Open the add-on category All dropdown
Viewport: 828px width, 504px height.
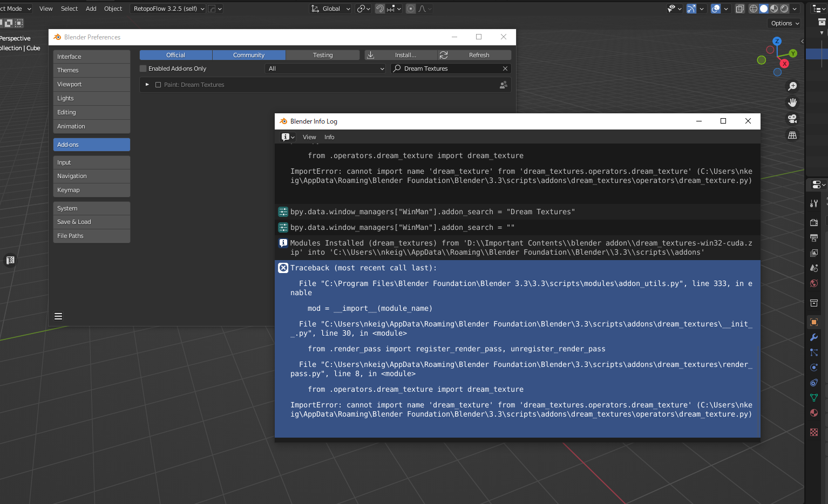[x=325, y=69]
